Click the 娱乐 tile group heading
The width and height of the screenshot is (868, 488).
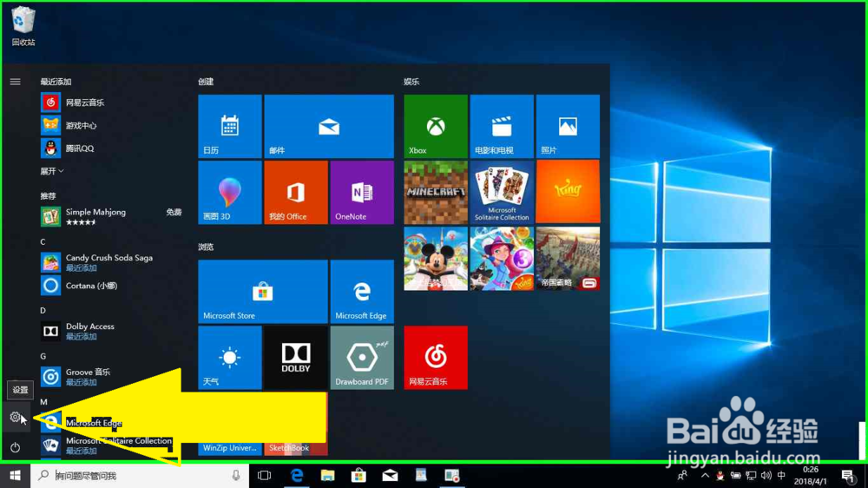pyautogui.click(x=411, y=82)
